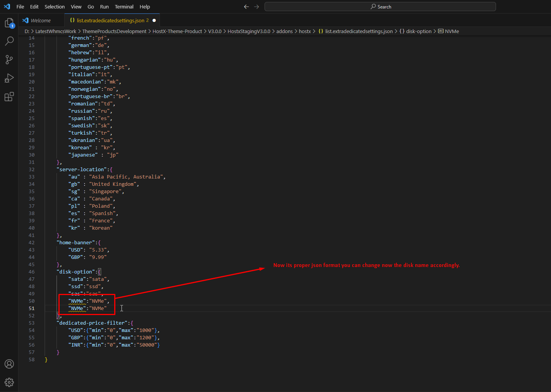551x392 pixels.
Task: Open the Search view in sidebar
Action: pos(9,41)
